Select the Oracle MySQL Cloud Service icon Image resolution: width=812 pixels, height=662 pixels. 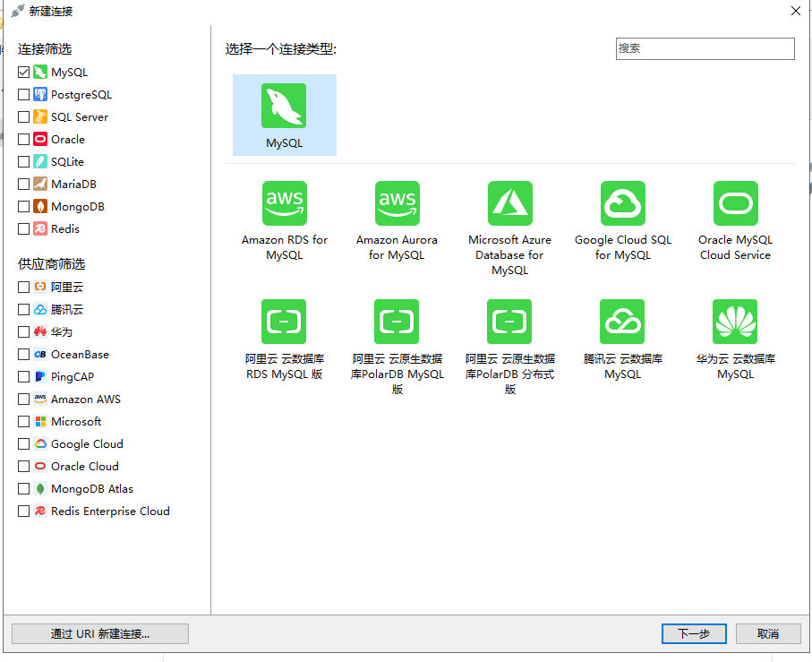click(x=736, y=203)
